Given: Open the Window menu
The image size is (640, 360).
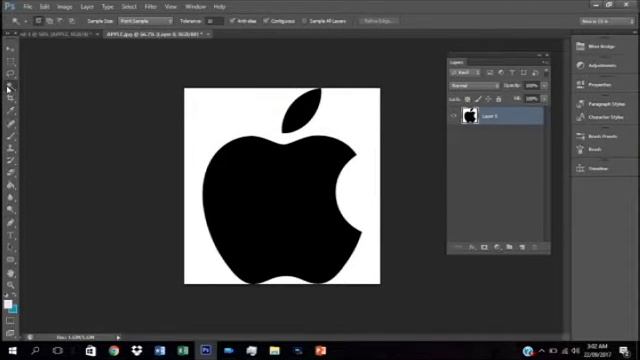Looking at the screenshot, I should tap(196, 7).
